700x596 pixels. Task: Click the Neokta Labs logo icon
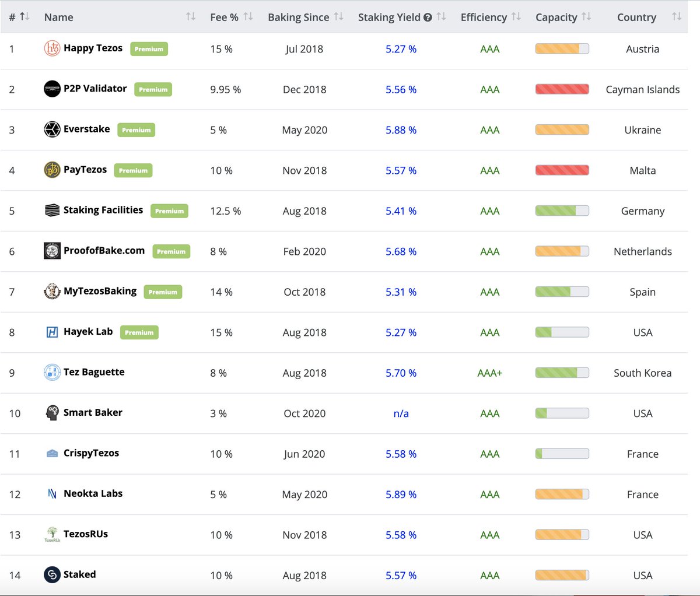point(52,493)
